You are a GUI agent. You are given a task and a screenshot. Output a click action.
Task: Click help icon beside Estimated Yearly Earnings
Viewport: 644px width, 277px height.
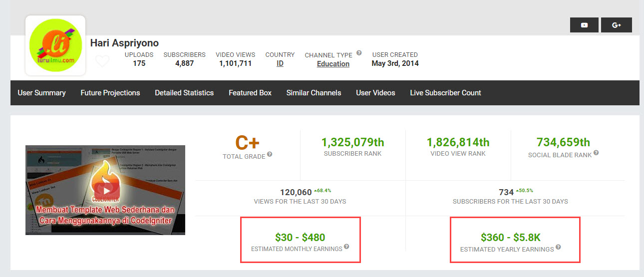pyautogui.click(x=558, y=247)
